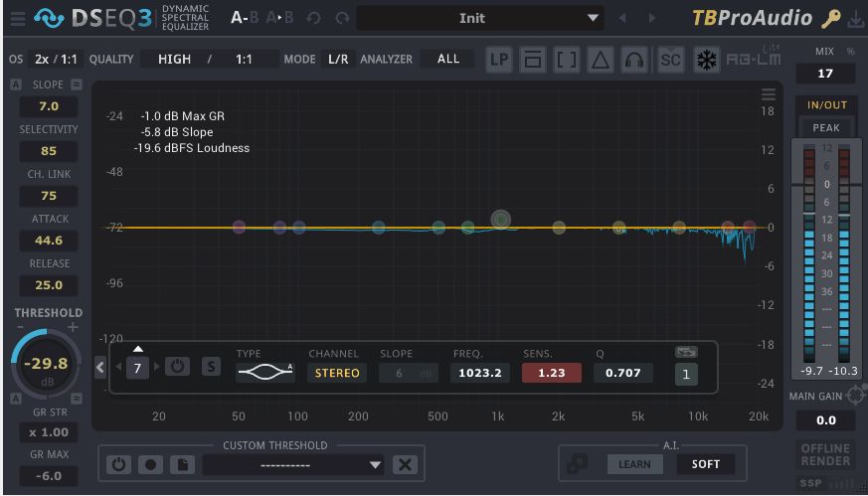The height and width of the screenshot is (496, 868).
Task: Collapse band panel with left chevron
Action: coord(100,367)
